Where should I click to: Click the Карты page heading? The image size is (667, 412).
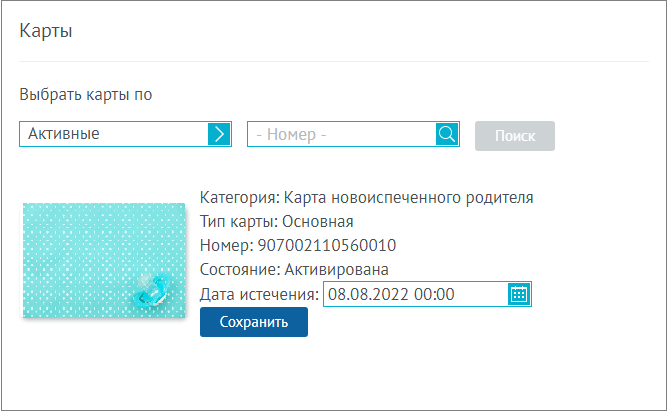pyautogui.click(x=46, y=31)
